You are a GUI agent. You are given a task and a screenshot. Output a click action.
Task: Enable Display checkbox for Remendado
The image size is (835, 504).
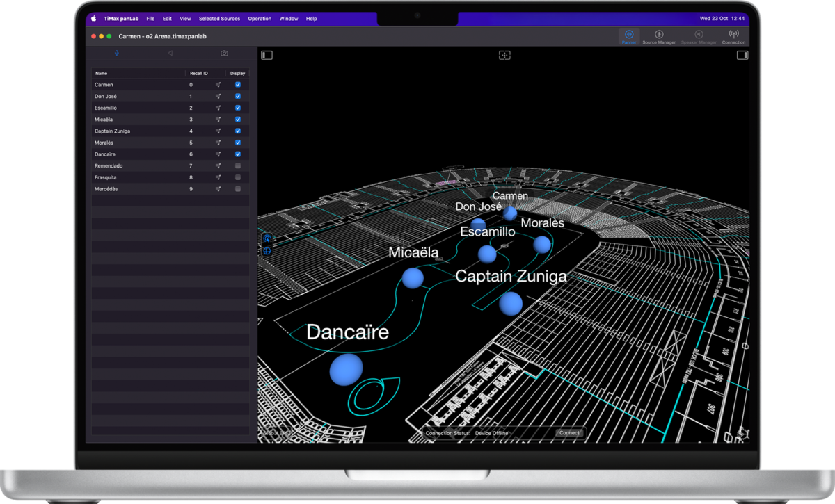(238, 166)
